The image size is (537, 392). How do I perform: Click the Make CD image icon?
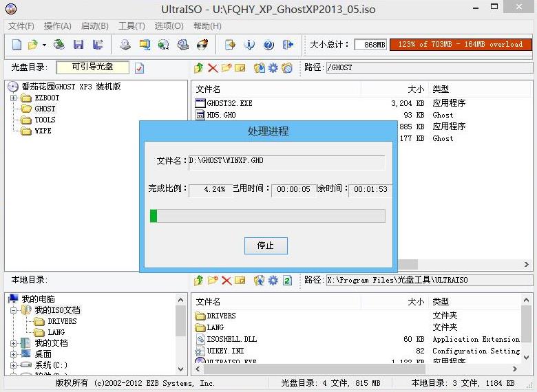coord(125,45)
